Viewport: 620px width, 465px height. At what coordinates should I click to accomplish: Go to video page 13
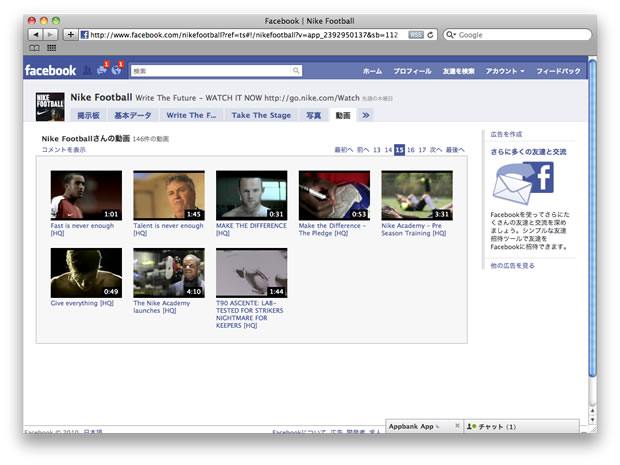pos(376,150)
